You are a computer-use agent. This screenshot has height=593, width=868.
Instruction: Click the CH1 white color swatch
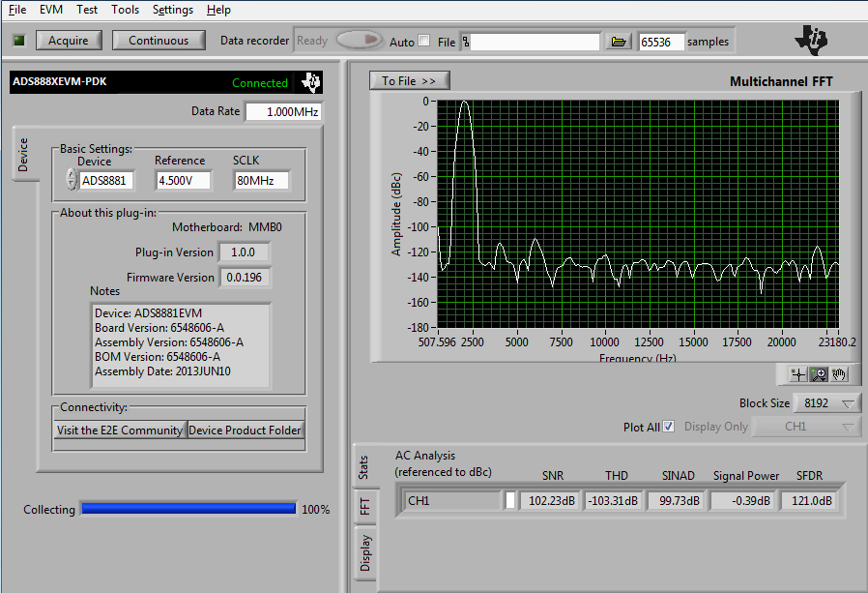[x=510, y=500]
